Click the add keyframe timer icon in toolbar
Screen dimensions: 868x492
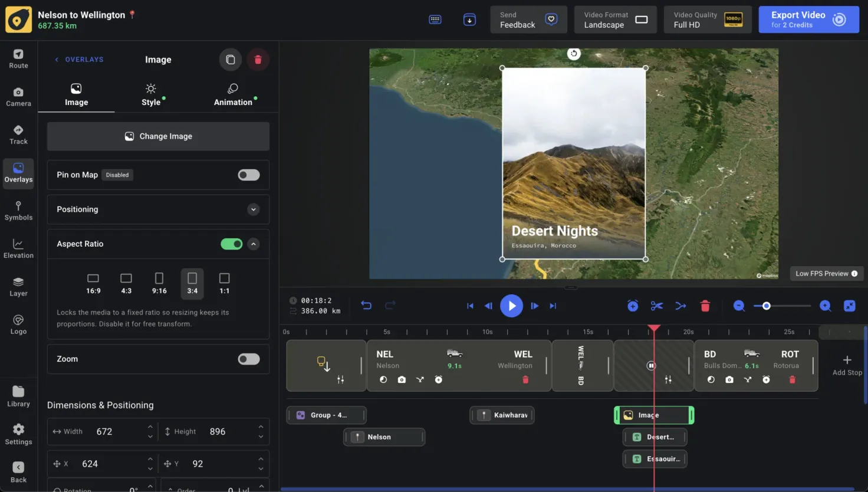[x=633, y=306]
